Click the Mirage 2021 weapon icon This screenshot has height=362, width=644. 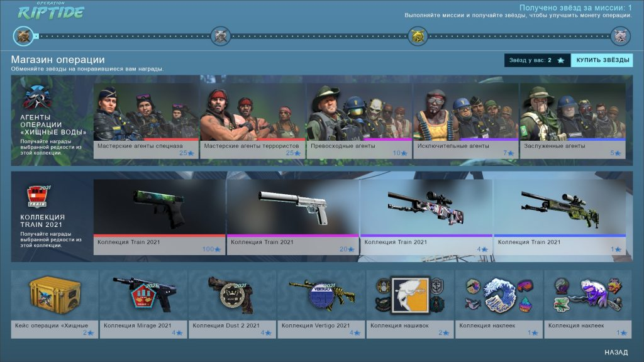(144, 294)
